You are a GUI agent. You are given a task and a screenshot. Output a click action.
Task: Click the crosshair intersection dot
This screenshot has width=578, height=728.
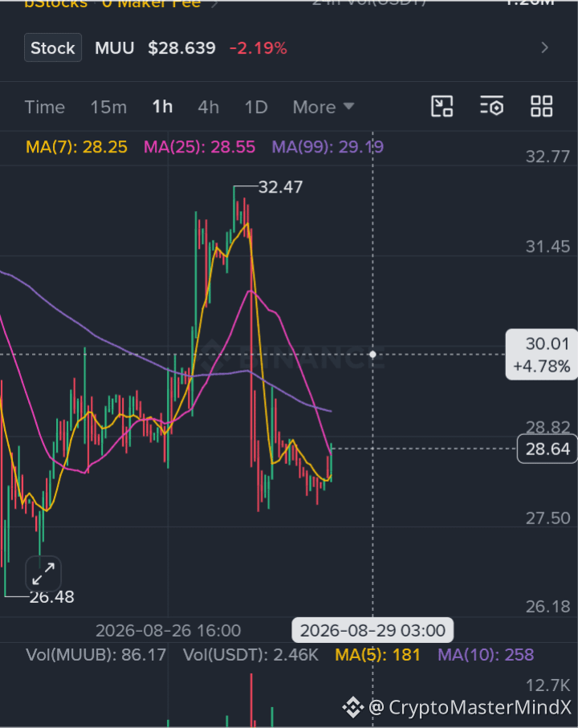(x=372, y=354)
